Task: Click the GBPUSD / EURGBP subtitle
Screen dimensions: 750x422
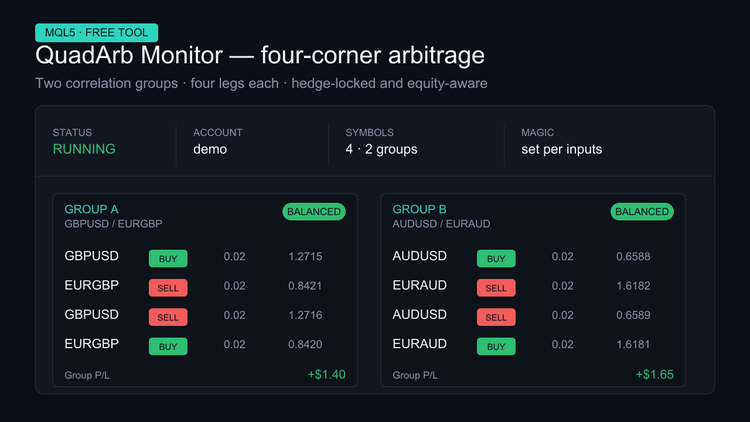Action: click(113, 224)
